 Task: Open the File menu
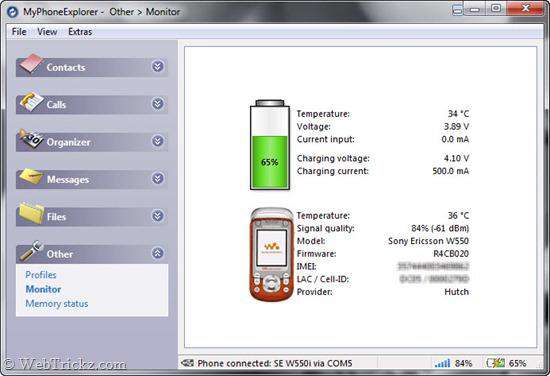click(19, 32)
